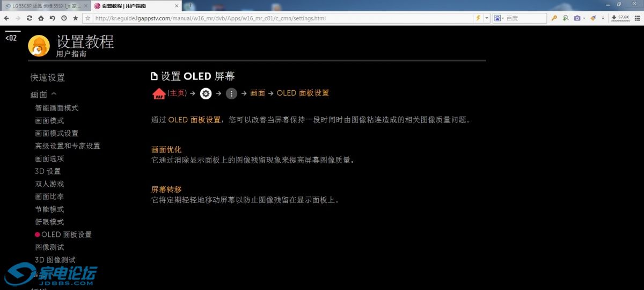Click the red house home icon
Screen dimensions: 644x290
159,94
